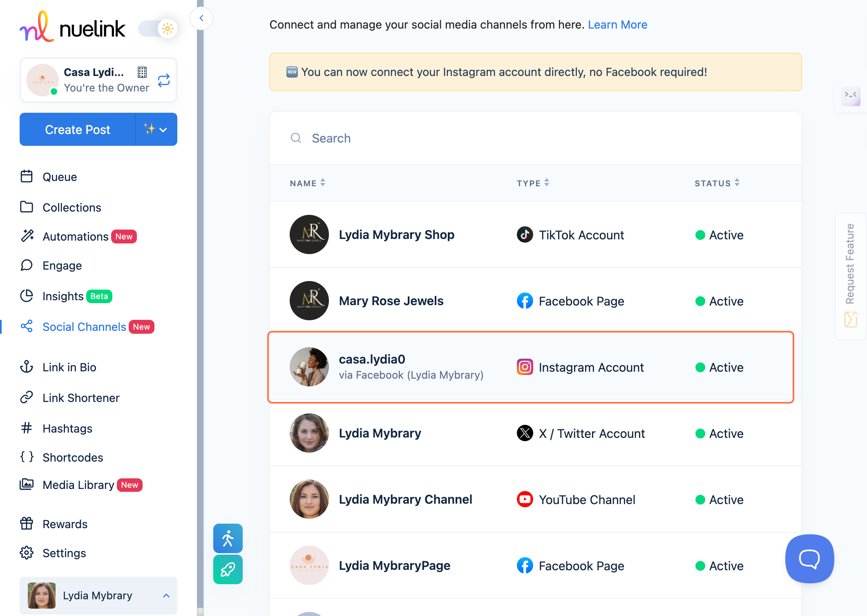Click the Insights pie chart icon
Screen dimensions: 867x616
coord(27,295)
